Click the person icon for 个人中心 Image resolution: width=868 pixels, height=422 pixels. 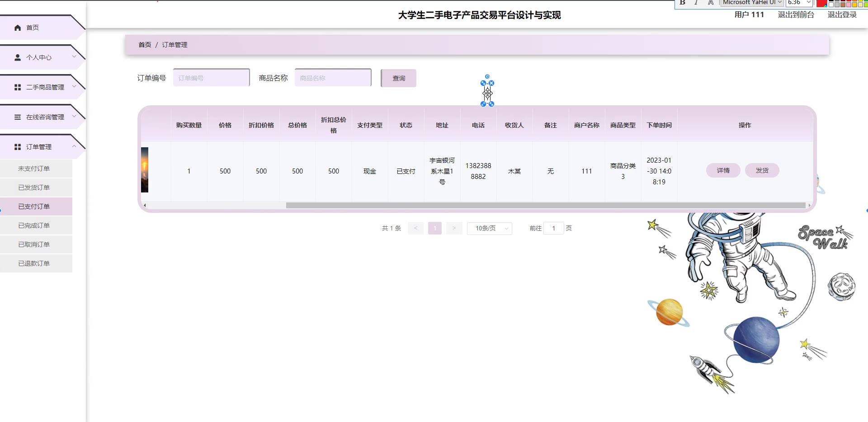[18, 57]
